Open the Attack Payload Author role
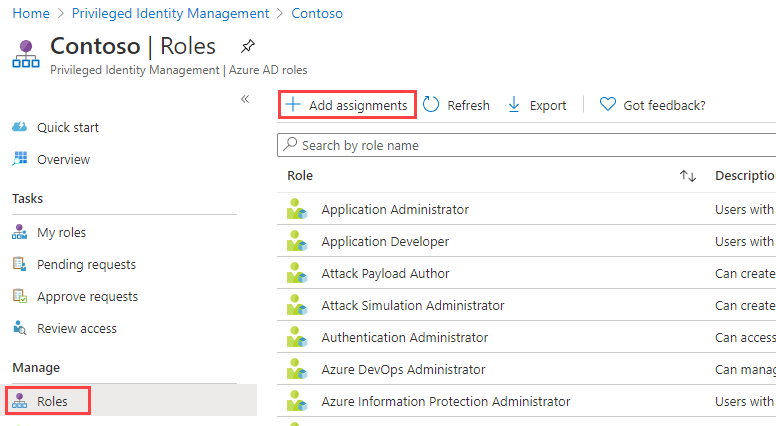Screen dimensions: 776x426 [385, 274]
